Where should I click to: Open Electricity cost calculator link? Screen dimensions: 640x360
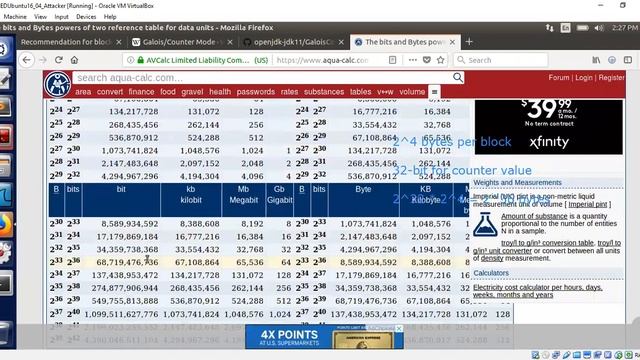pos(537,291)
